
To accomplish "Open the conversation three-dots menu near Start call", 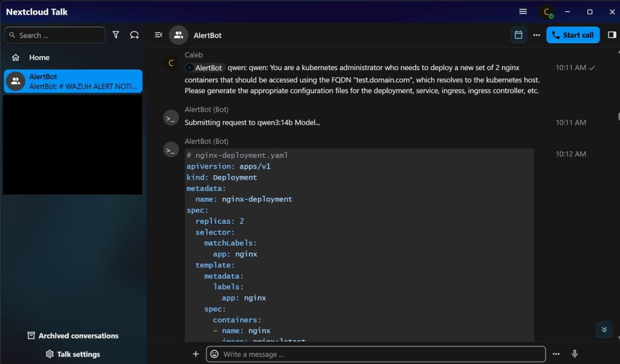I will pyautogui.click(x=536, y=35).
